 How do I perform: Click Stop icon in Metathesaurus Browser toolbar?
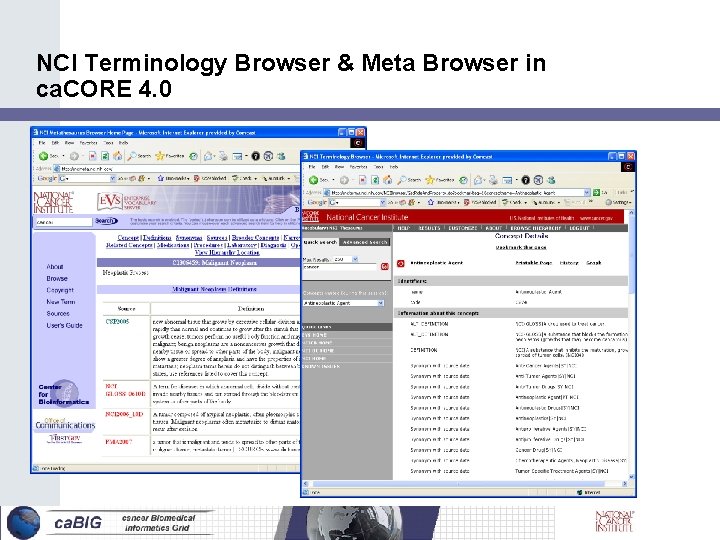point(93,156)
